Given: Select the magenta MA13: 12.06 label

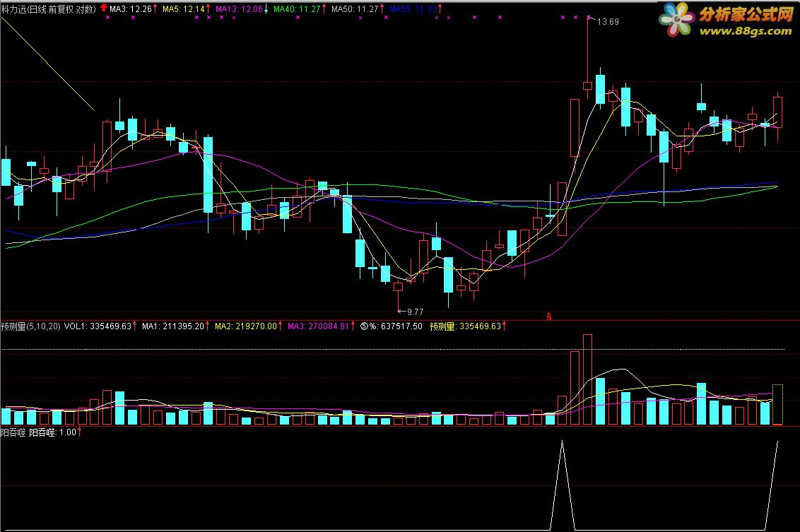Looking at the screenshot, I should point(239,8).
